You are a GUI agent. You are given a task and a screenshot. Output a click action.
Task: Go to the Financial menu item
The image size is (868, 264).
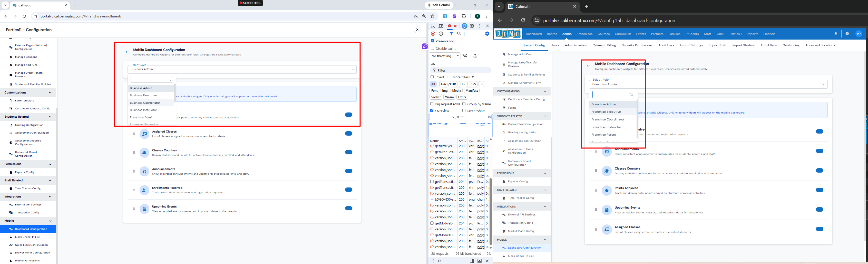click(770, 34)
